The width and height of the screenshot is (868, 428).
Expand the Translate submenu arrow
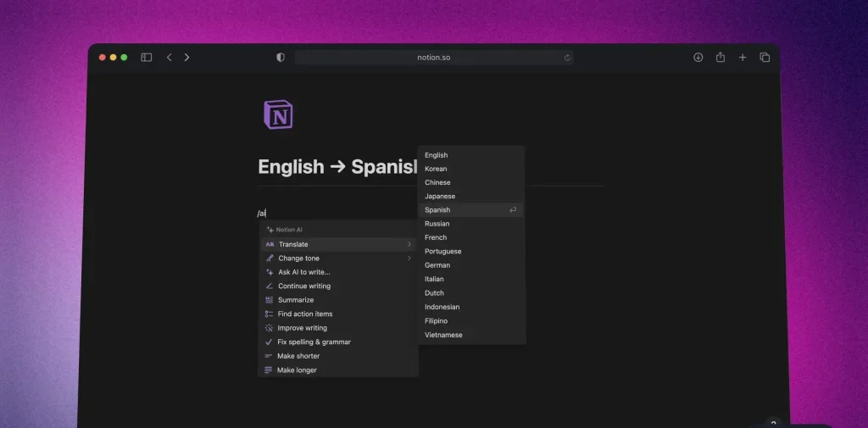point(409,245)
